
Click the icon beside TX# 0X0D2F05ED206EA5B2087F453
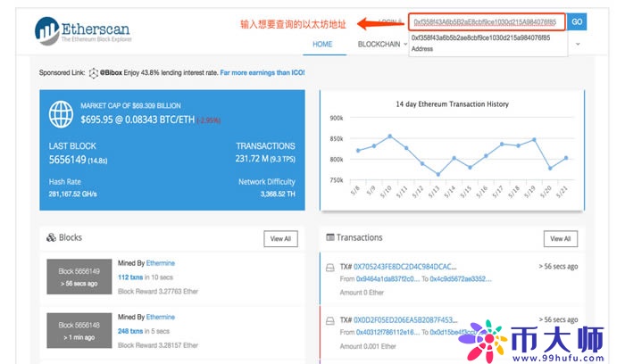[330, 320]
